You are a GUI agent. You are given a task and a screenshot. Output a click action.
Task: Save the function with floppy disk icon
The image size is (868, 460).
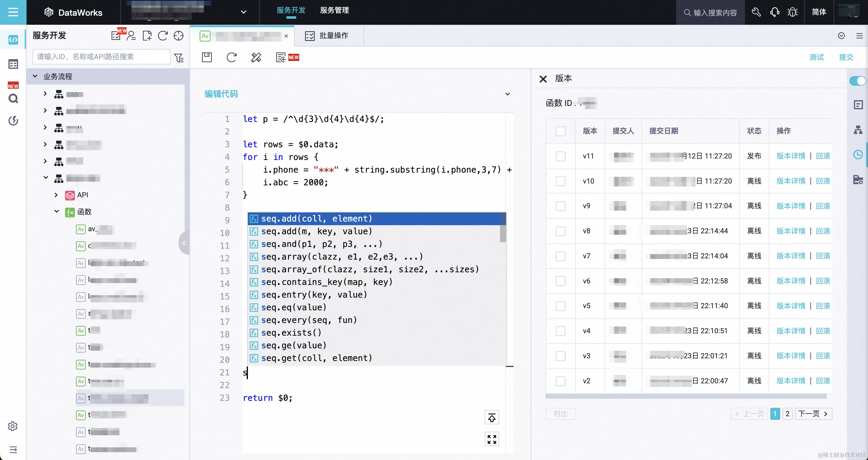pyautogui.click(x=207, y=57)
